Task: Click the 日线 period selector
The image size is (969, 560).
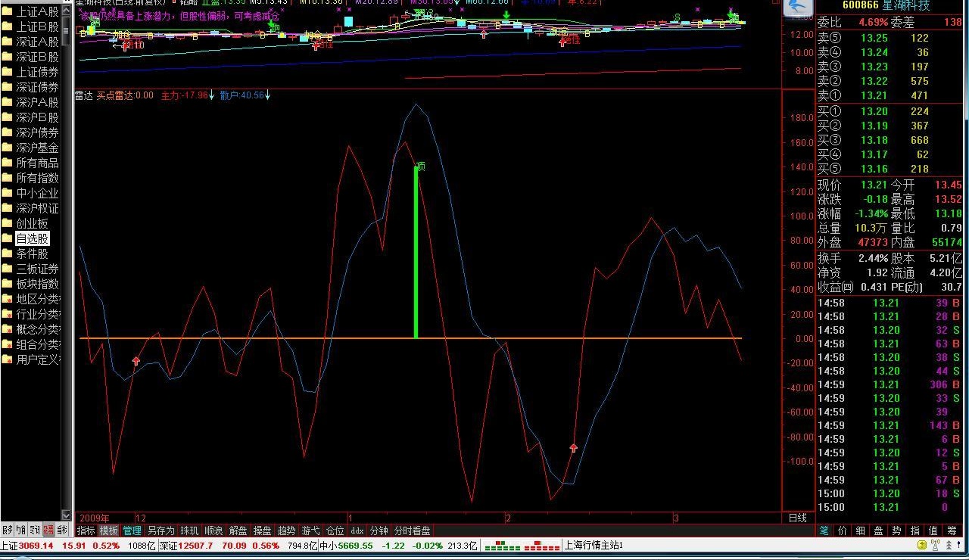Action: point(797,518)
